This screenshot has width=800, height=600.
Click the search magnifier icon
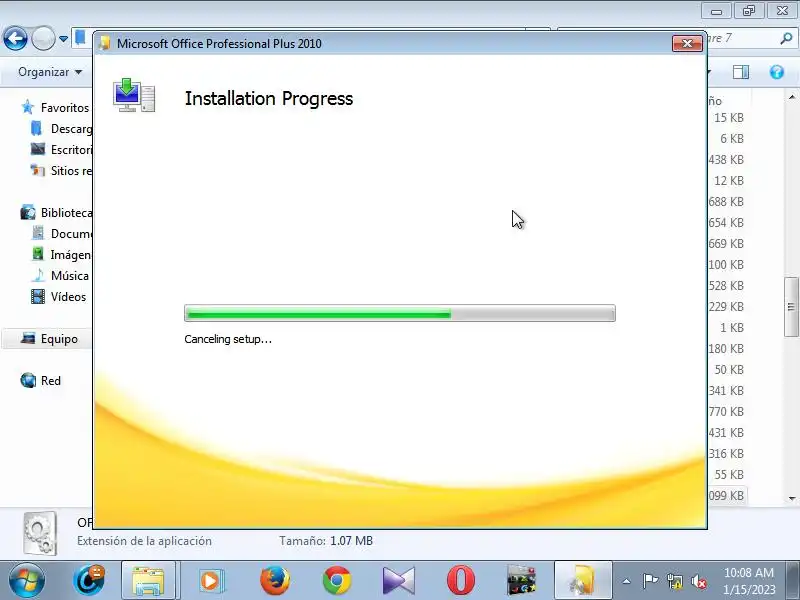786,38
